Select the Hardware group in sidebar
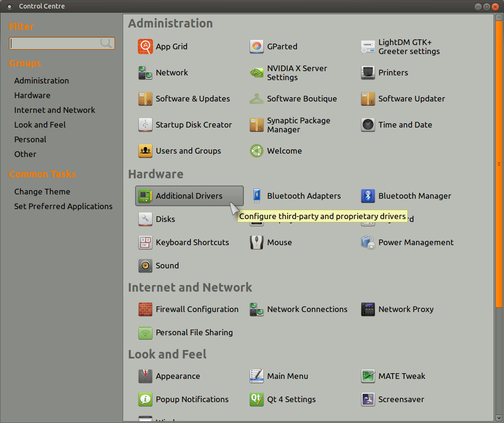Viewport: 504px width, 423px height. (x=32, y=95)
